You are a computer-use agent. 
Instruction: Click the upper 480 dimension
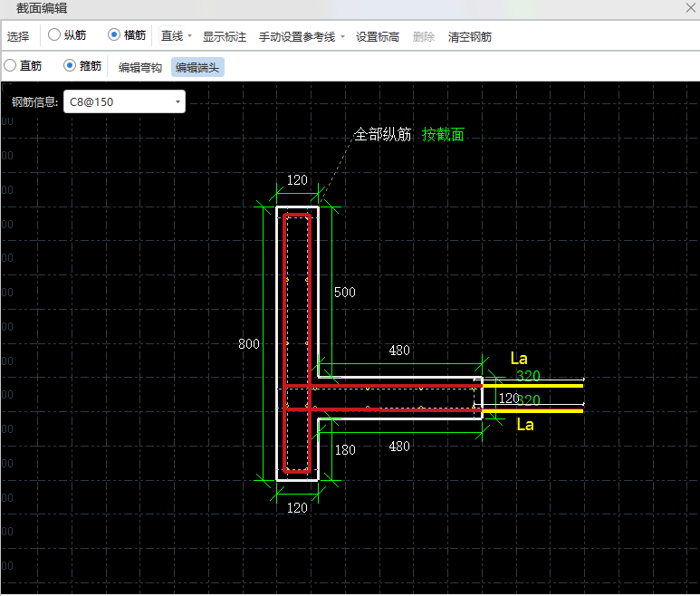(x=399, y=351)
